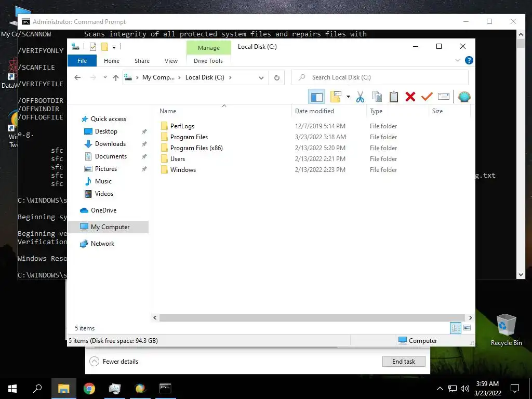This screenshot has height=399, width=532.
Task: Select the Program Files (x86) folder
Action: tap(196, 148)
